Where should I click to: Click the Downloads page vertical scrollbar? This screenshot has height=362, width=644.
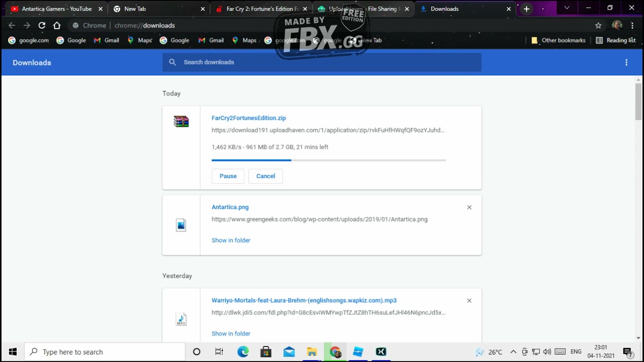point(638,102)
